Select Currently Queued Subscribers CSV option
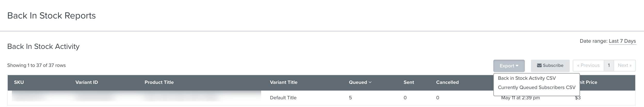 click(536, 87)
